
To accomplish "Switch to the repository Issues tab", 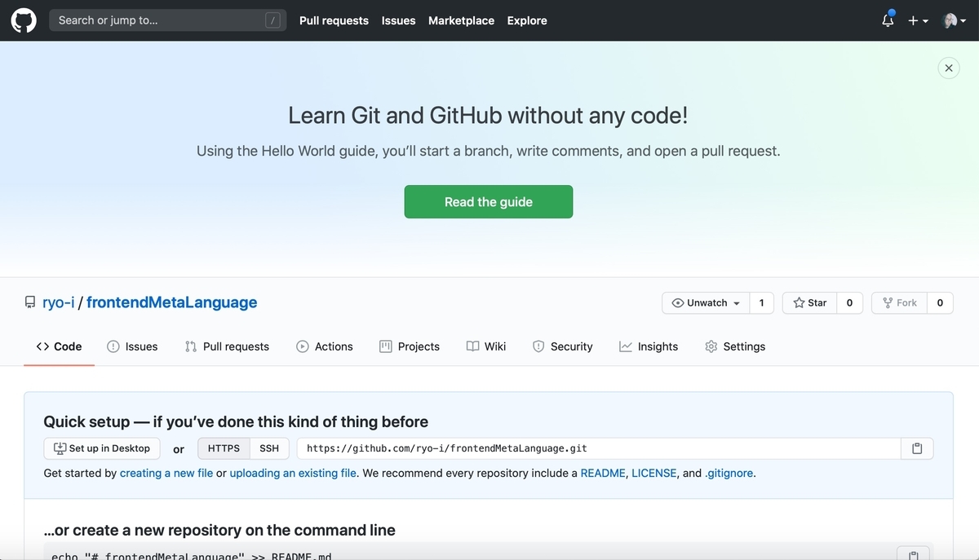I will pyautogui.click(x=132, y=346).
